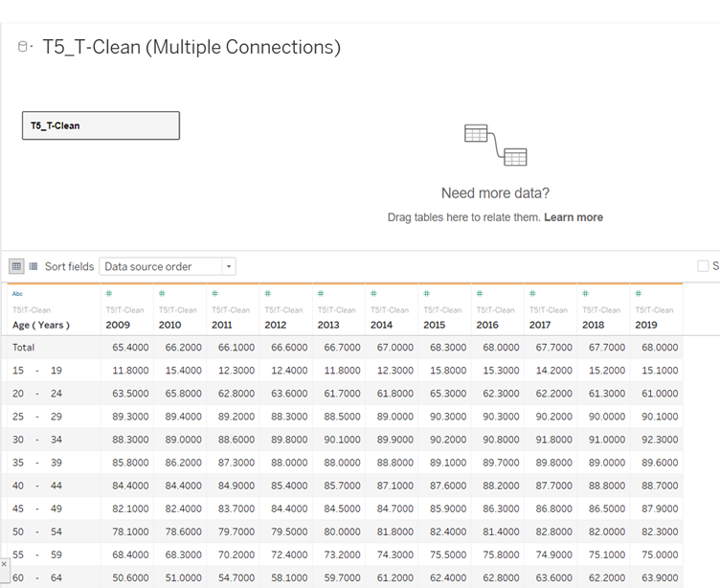The height and width of the screenshot is (588, 720).
Task: Click the relate tables diagram icon
Action: click(x=495, y=145)
